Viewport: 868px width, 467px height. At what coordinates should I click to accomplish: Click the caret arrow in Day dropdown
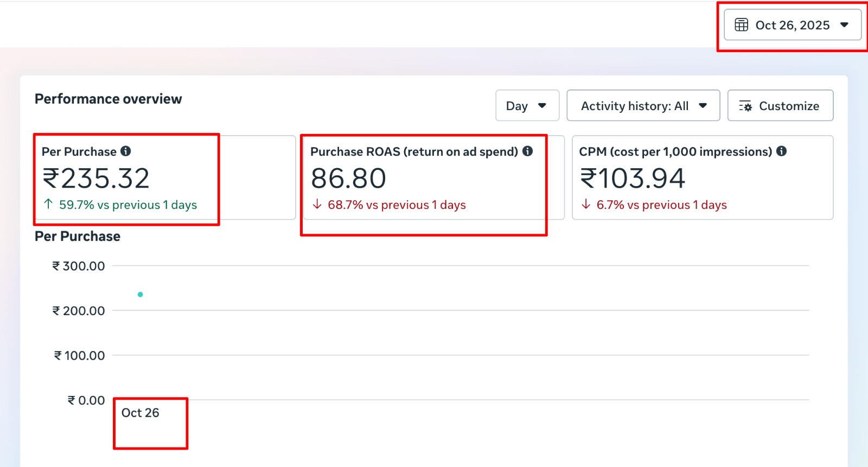542,106
